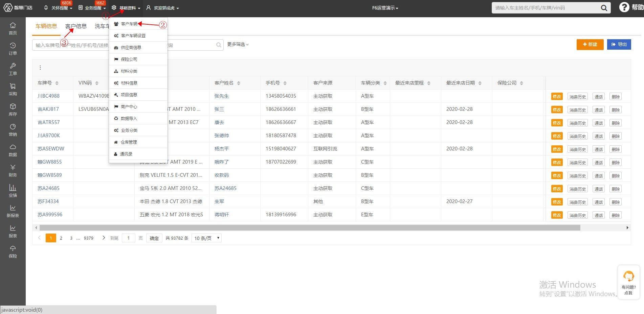This screenshot has height=314, width=644.
Task: Click the 智慧门店 logo
Action: [18, 7]
